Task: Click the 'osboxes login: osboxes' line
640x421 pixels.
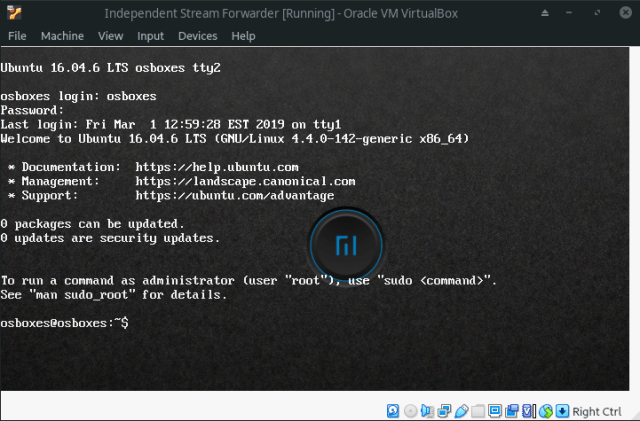Action: [78, 96]
